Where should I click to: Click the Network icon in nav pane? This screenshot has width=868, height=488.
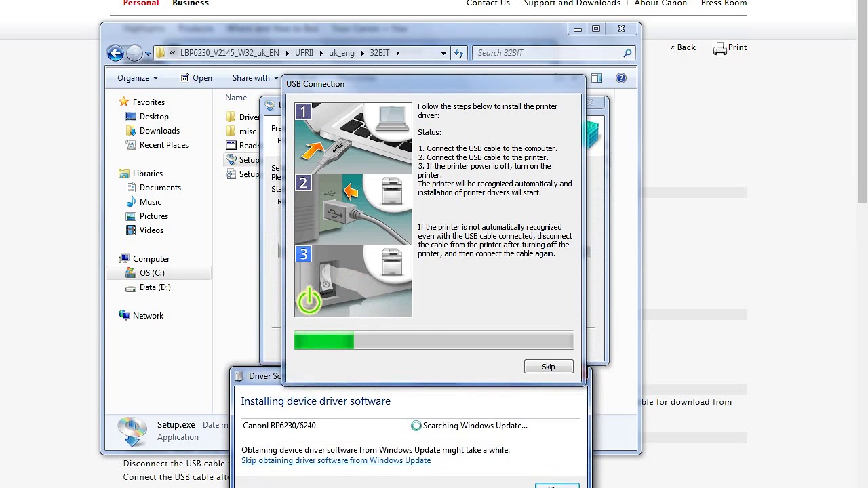coord(123,316)
